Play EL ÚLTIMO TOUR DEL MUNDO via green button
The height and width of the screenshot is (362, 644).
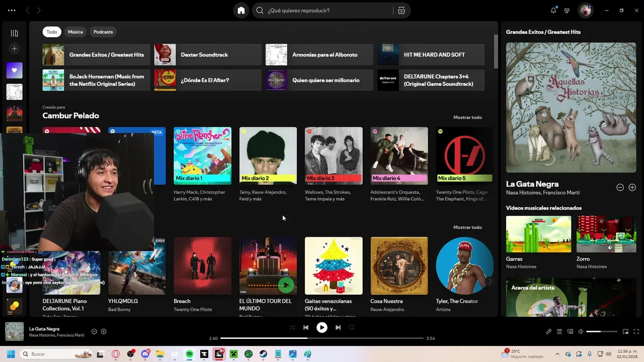pyautogui.click(x=286, y=286)
